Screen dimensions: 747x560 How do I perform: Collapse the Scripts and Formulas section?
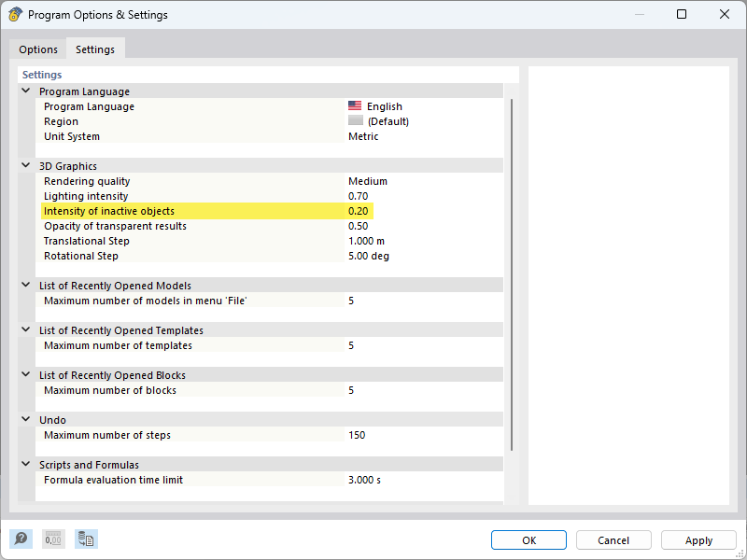[26, 465]
